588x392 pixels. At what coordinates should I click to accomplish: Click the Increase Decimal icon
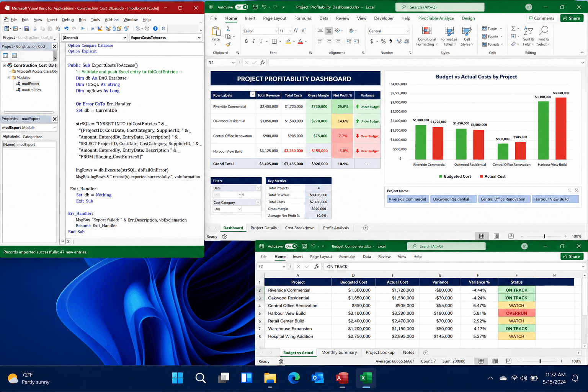click(x=399, y=41)
